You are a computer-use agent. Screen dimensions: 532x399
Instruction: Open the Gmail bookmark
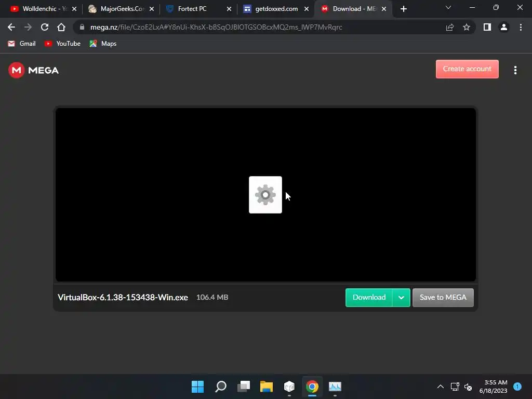pos(22,44)
